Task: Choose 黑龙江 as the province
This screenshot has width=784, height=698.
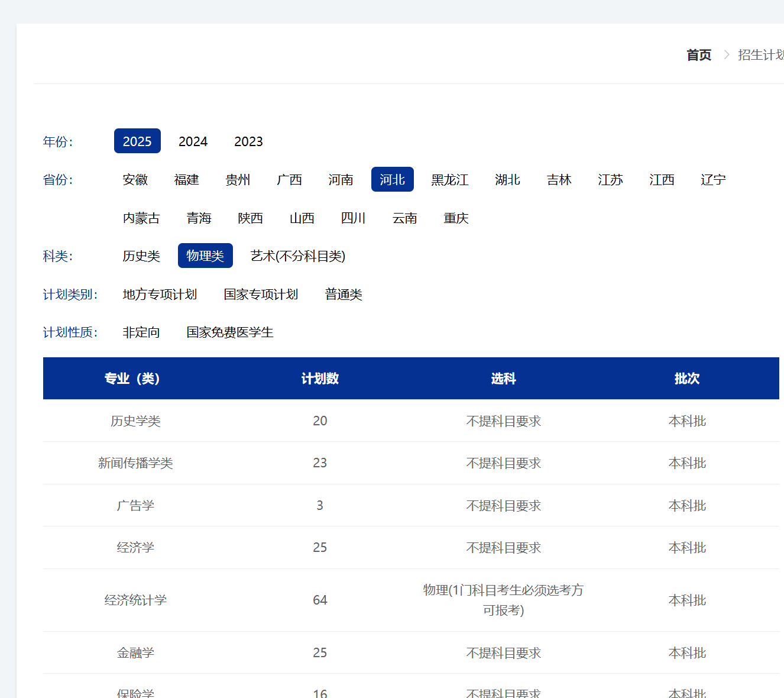Action: pos(450,180)
